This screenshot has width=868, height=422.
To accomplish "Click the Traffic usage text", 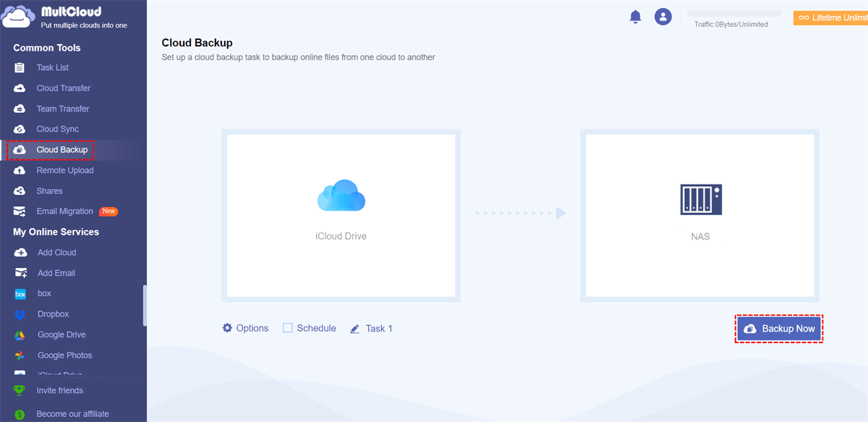I will click(731, 24).
